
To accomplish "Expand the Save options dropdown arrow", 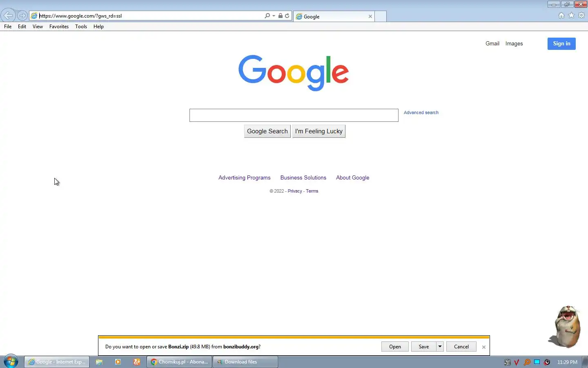I will pos(440,347).
